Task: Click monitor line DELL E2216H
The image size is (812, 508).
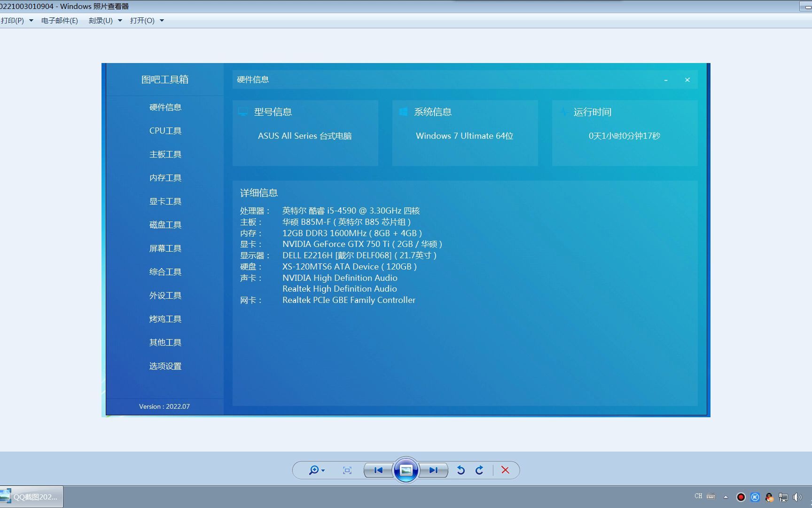Action: coord(359,255)
